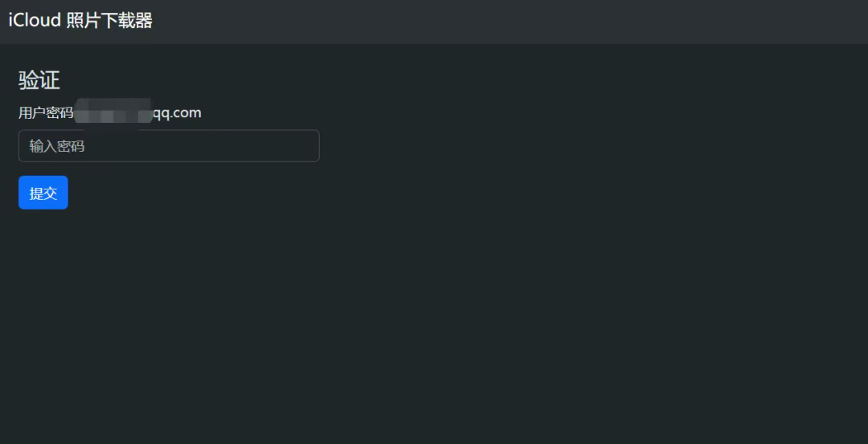Click the iCloud 照片下载器 navbar title
This screenshot has height=444, width=868.
(x=80, y=21)
